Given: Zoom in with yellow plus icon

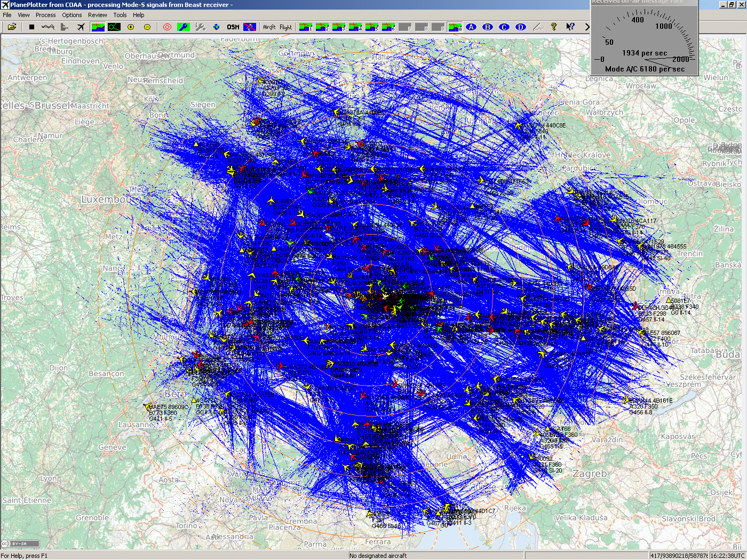Looking at the screenshot, I should click(131, 27).
